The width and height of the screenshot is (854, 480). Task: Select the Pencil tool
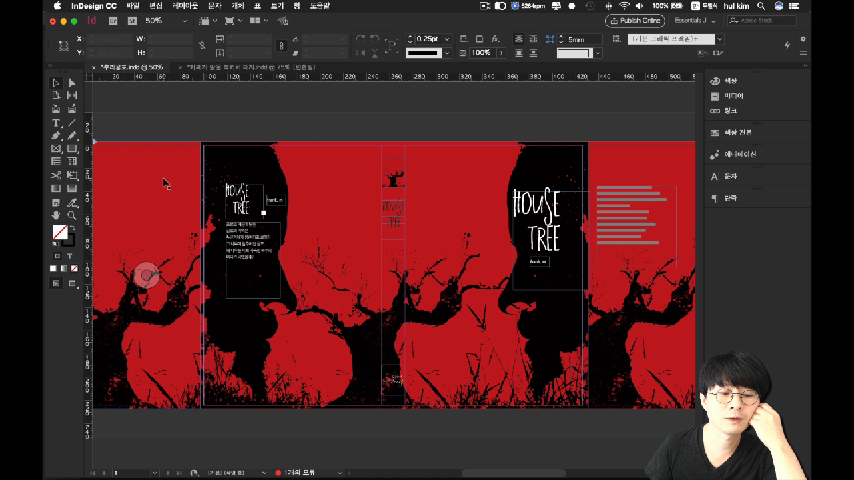pos(72,136)
